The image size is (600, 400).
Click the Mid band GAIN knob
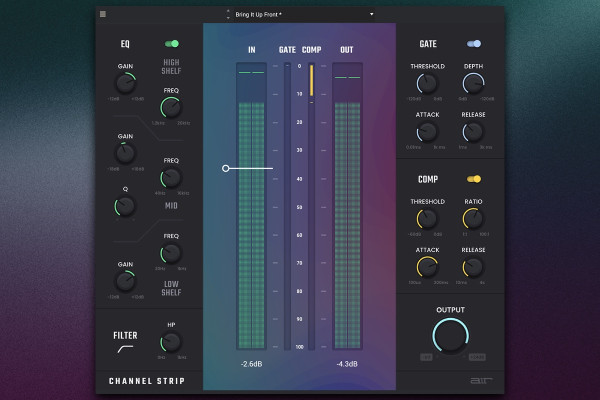126,153
